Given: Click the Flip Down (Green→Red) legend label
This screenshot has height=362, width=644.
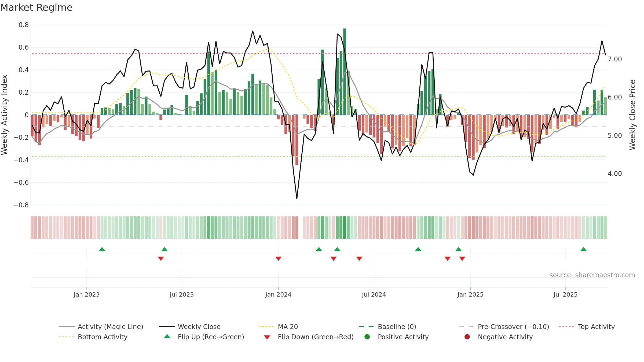Looking at the screenshot, I should coord(316,337).
